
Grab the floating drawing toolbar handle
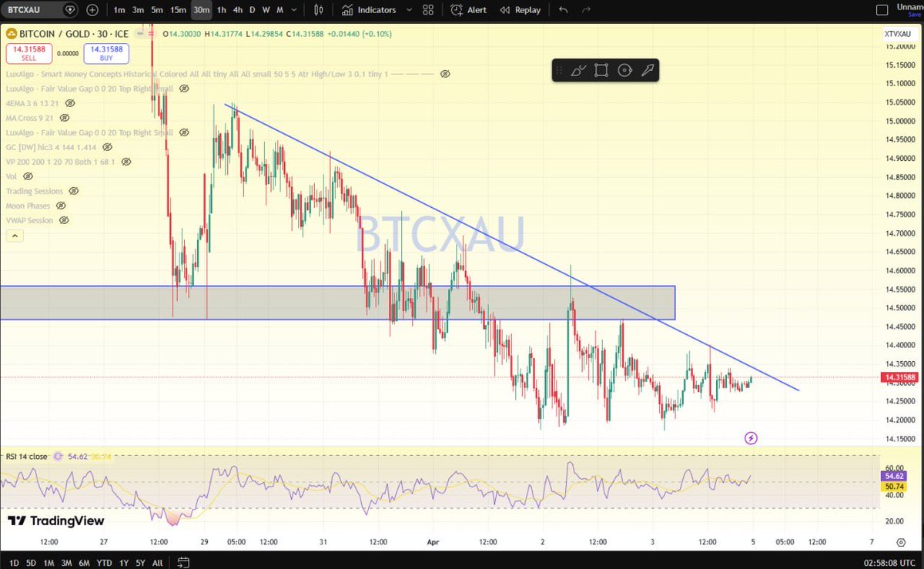click(x=559, y=70)
